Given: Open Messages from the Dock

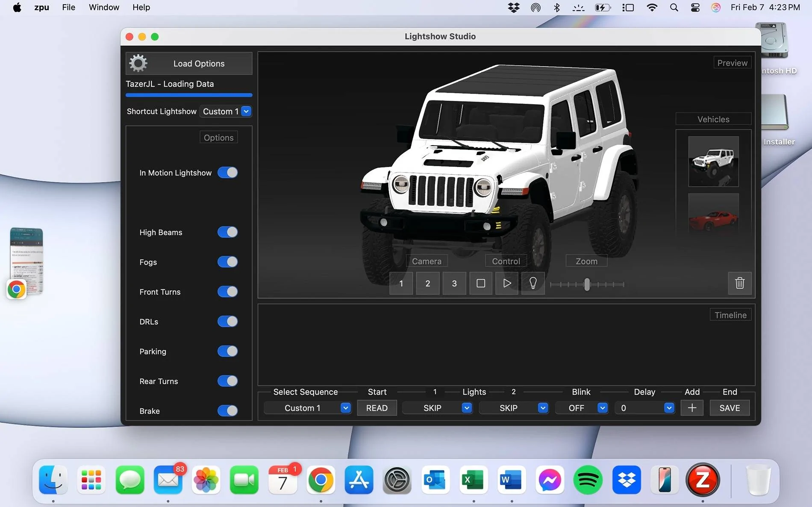Looking at the screenshot, I should coord(129,480).
